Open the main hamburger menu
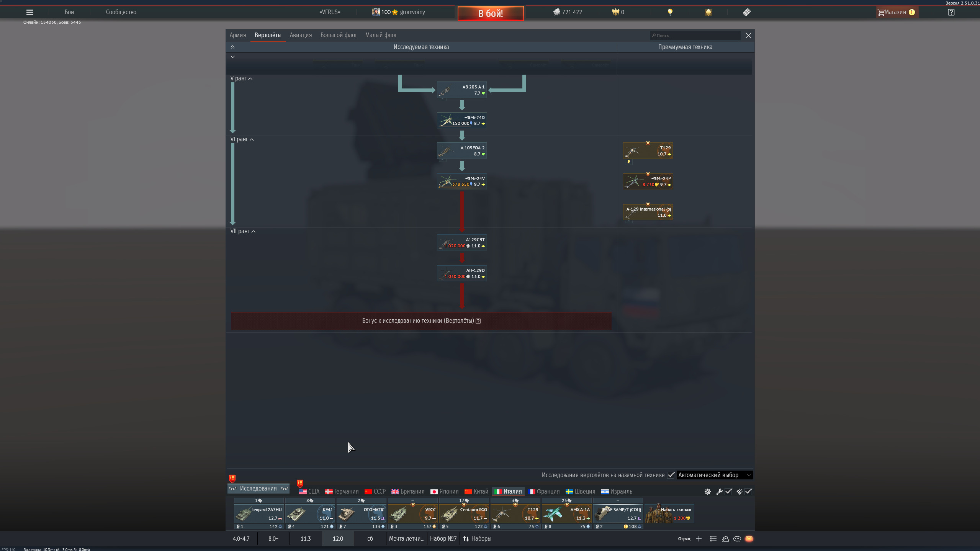Viewport: 980px width, 551px height. 29,12
